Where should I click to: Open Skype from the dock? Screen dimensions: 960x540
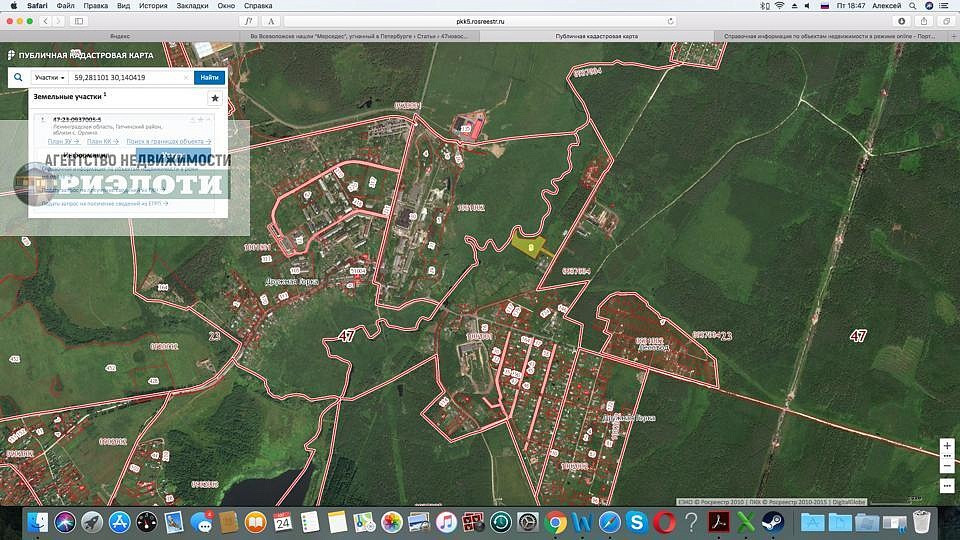[x=637, y=522]
